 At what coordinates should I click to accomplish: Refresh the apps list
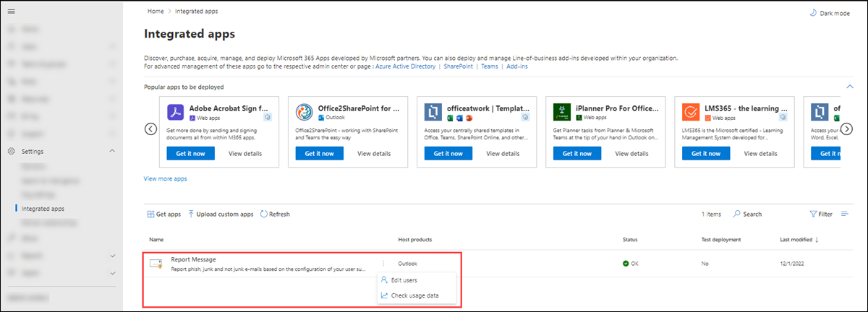pyautogui.click(x=274, y=214)
